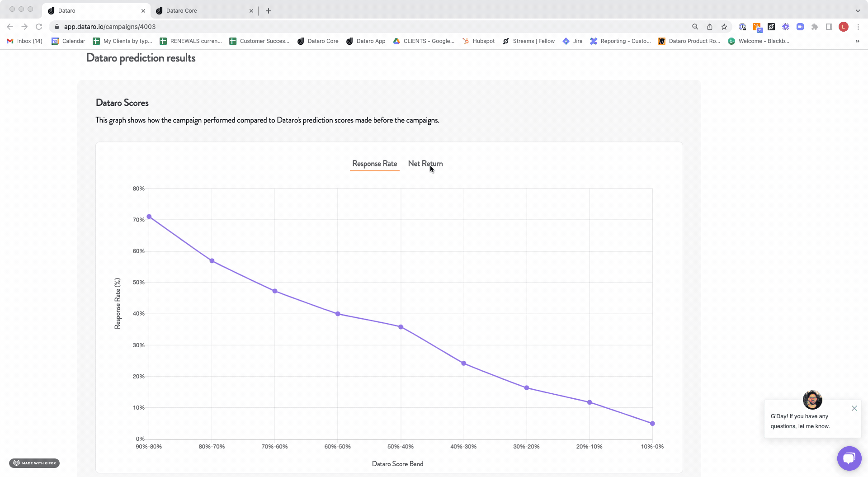Select the Response Rate tab
The height and width of the screenshot is (477, 868).
(x=374, y=164)
